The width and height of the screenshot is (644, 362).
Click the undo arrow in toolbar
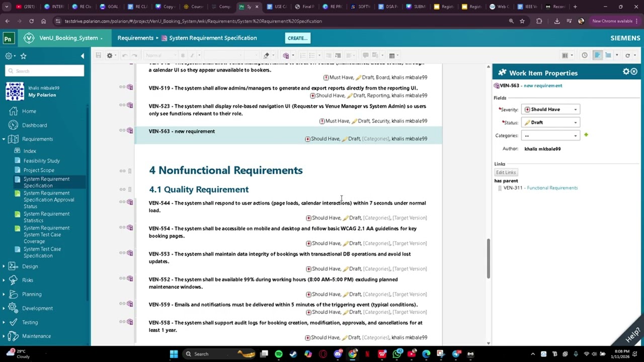[x=124, y=55]
